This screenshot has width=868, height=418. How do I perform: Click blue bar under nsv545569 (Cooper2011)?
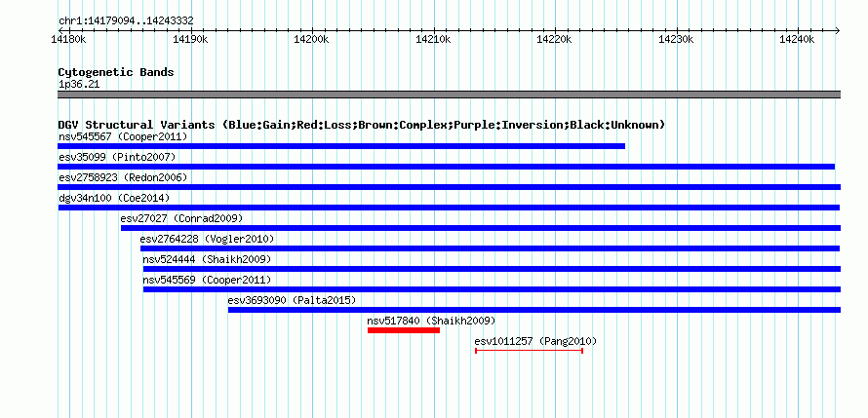(492, 289)
